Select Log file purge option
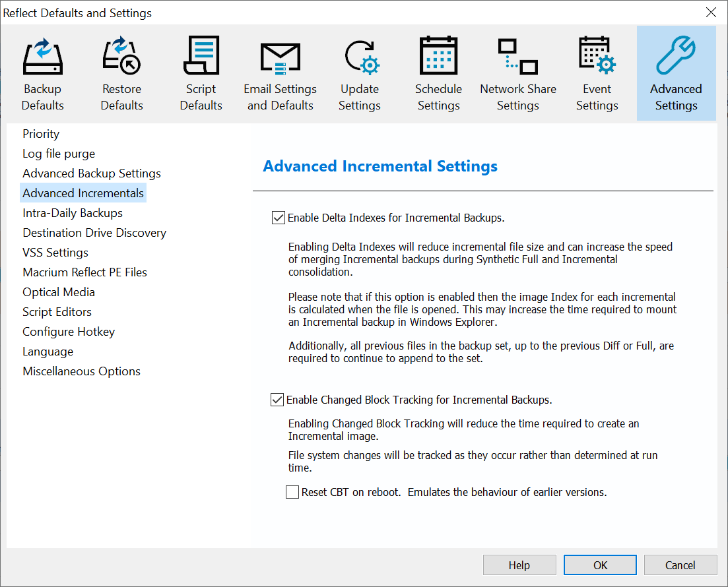The height and width of the screenshot is (587, 728). pyautogui.click(x=59, y=154)
